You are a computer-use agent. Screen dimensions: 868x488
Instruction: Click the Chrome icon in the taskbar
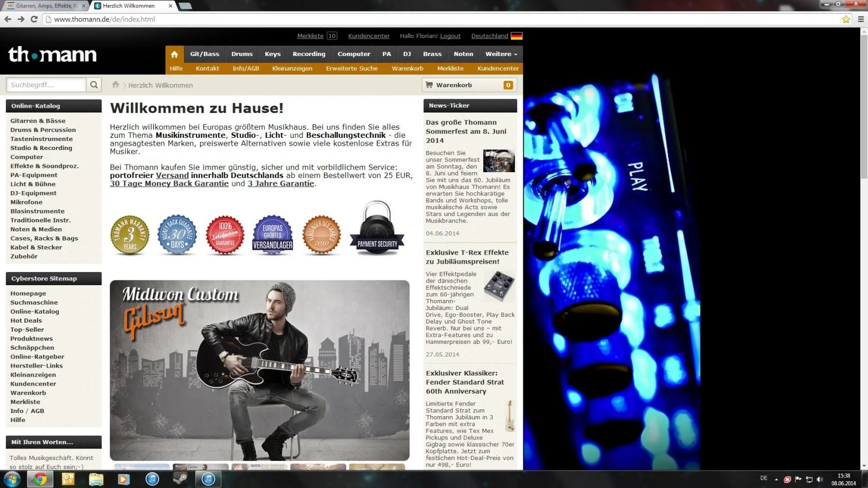40,479
